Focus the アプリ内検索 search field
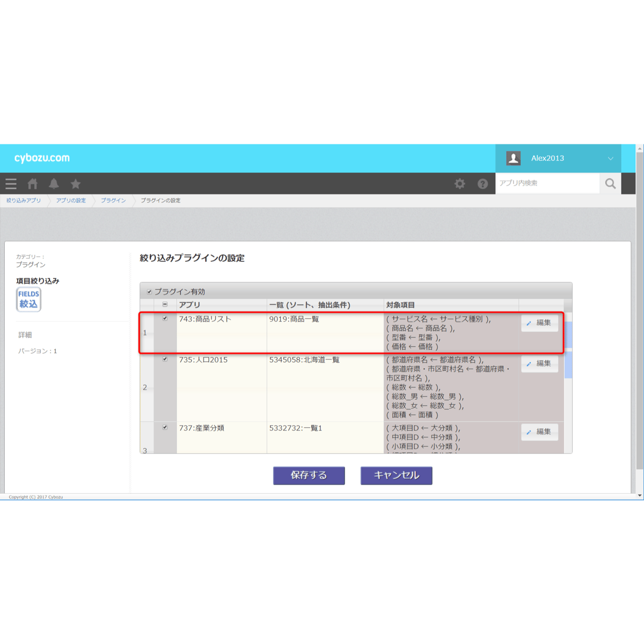 pyautogui.click(x=547, y=184)
